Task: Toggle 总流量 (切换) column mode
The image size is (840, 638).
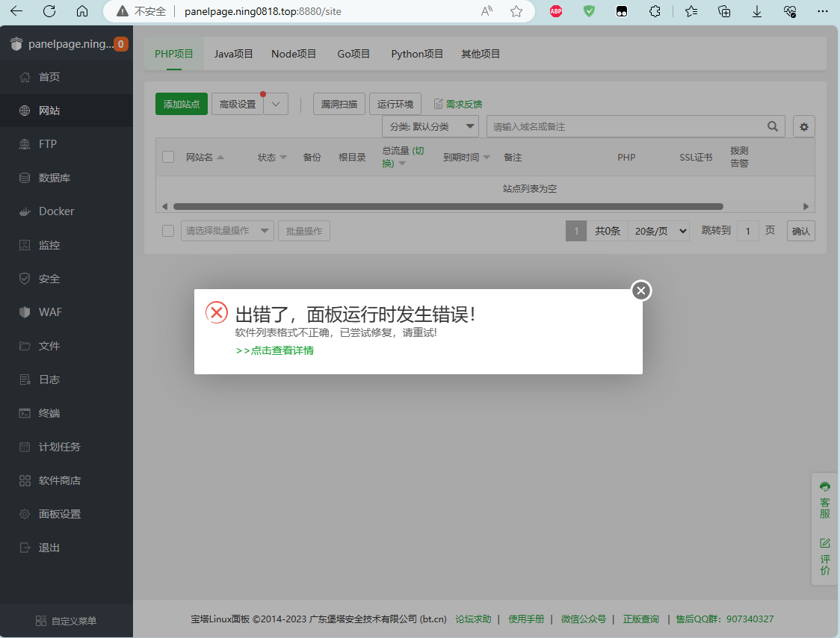Action: point(403,157)
